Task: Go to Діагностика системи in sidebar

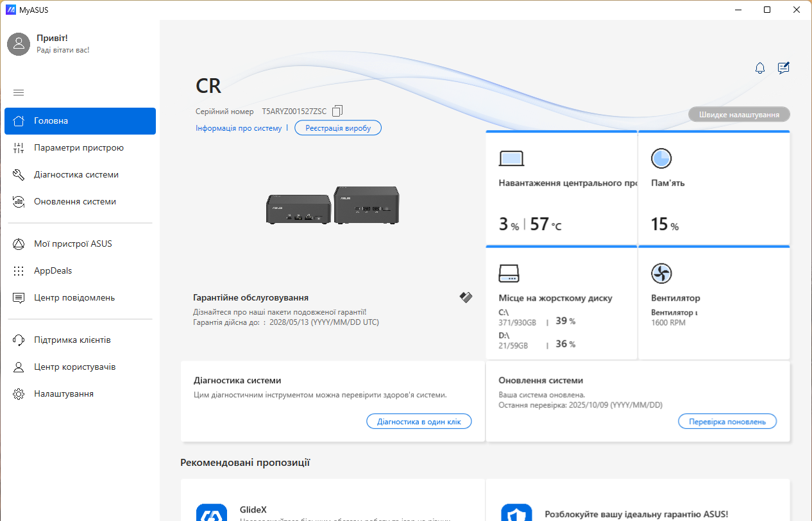Action: (80, 175)
